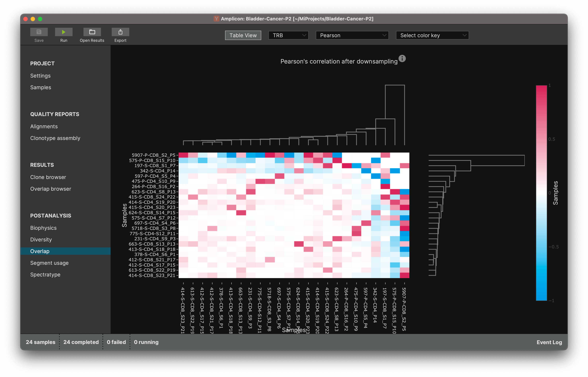Click the bottom-right heatmap cell
The width and height of the screenshot is (588, 377).
coord(405,275)
